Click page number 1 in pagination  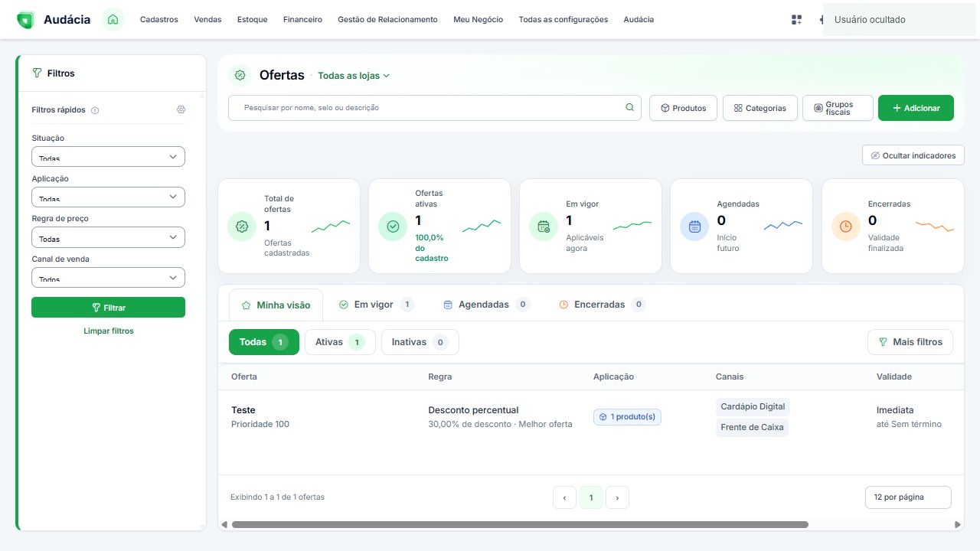click(x=591, y=497)
